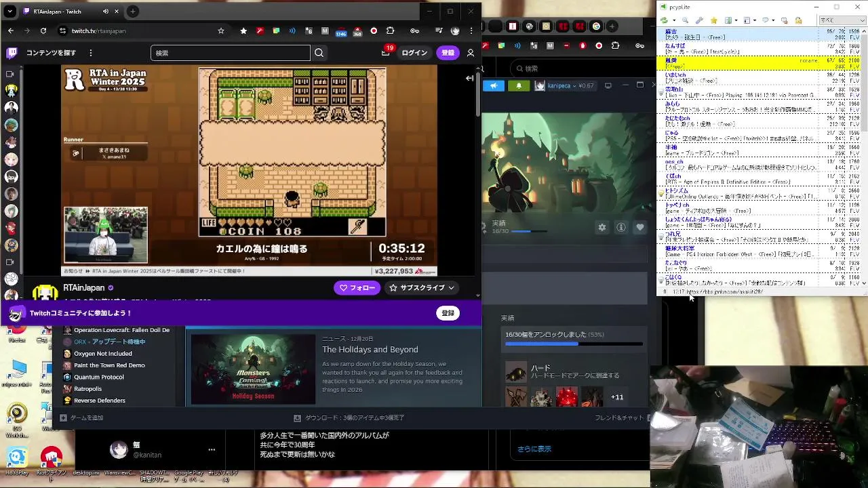
Task: Click Add a Game plus button
Action: [63, 418]
